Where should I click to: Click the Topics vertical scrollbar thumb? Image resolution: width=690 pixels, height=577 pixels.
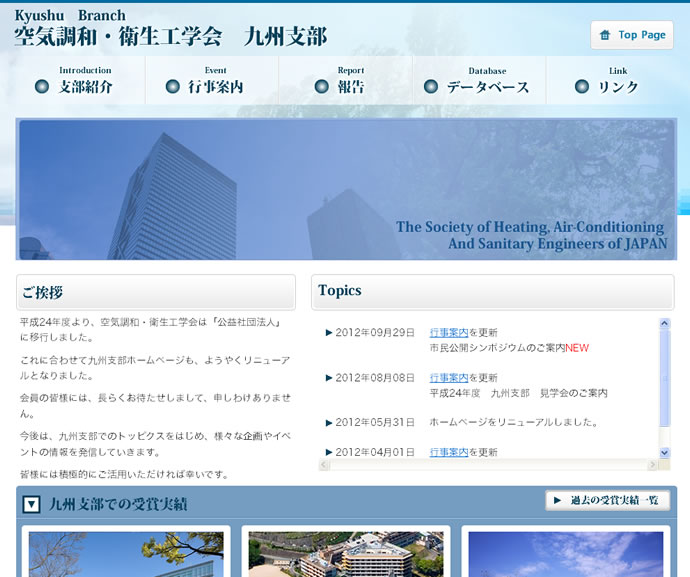pyautogui.click(x=665, y=380)
